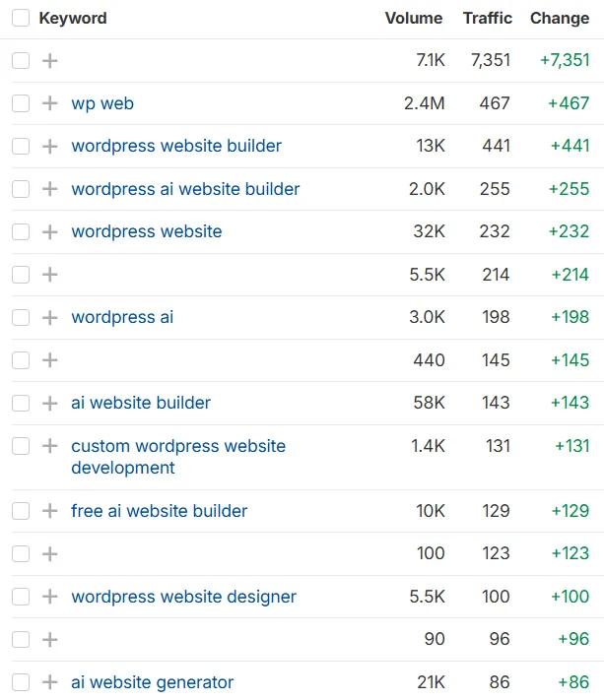Click plus icon on row with 7.1K volume
The height and width of the screenshot is (700, 604).
pyautogui.click(x=50, y=60)
